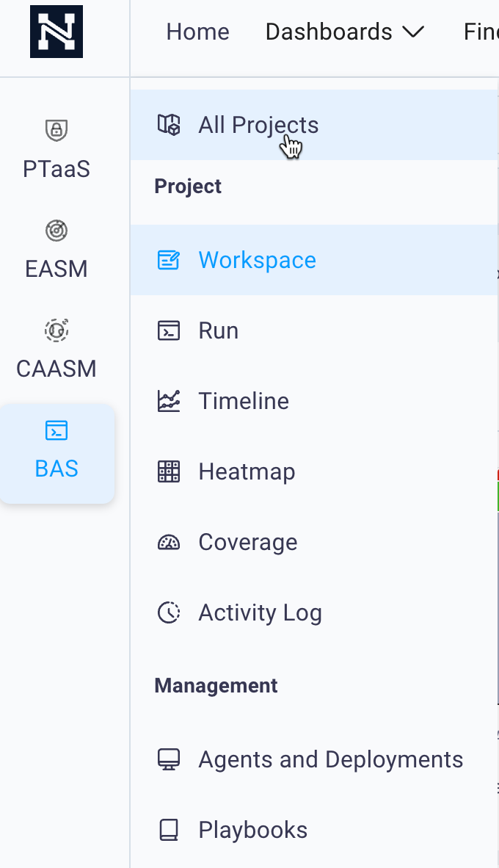
Task: Go to All Projects
Action: [314, 125]
